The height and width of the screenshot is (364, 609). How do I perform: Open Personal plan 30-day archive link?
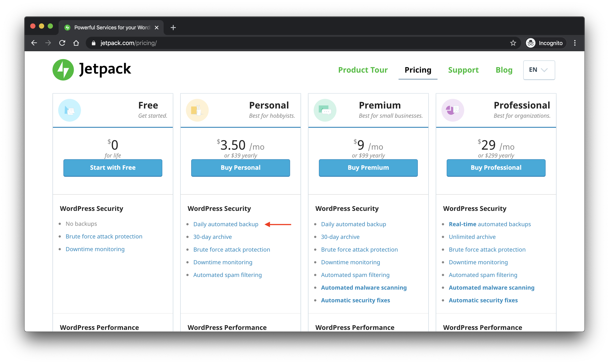tap(212, 237)
